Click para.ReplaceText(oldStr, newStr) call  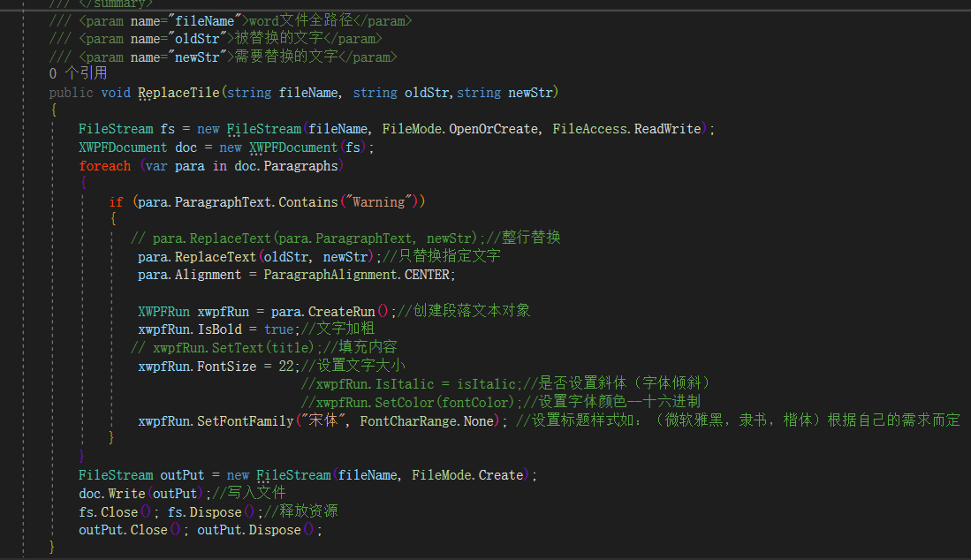255,256
